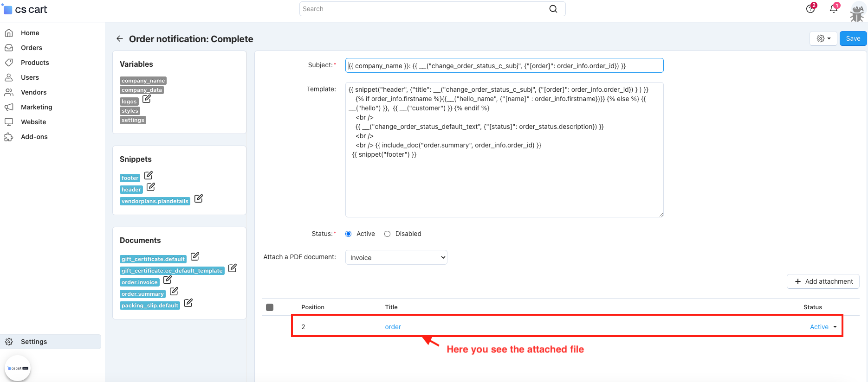Screen dimensions: 868x382
Task: Open the user profile avatar
Action: [857, 13]
